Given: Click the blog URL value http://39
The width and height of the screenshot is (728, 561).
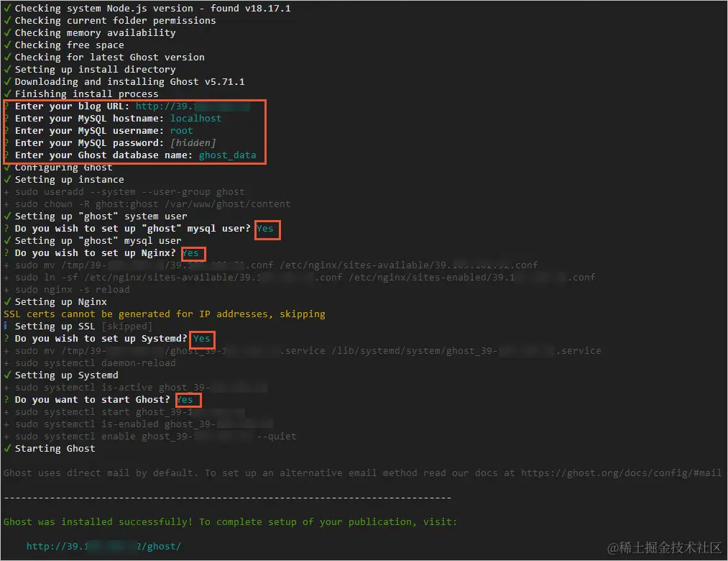Looking at the screenshot, I should pyautogui.click(x=193, y=106).
